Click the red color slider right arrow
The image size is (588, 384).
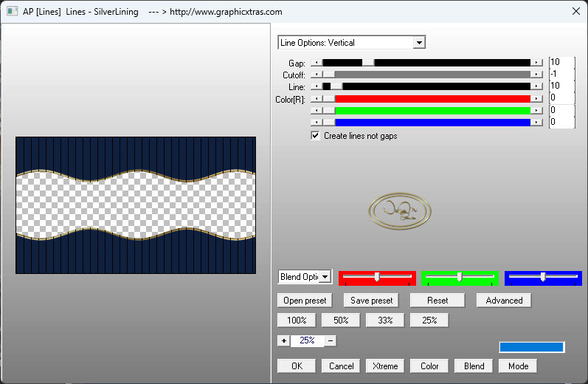[536, 98]
